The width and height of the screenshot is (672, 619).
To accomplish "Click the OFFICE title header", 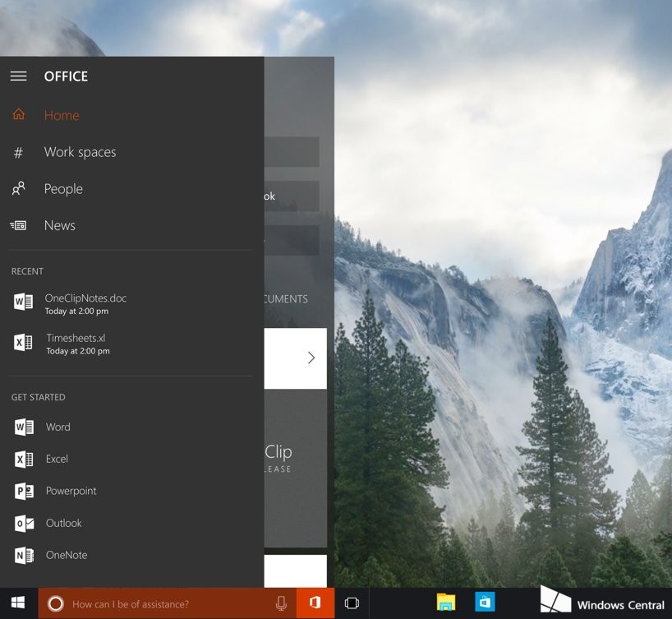I will pos(66,76).
